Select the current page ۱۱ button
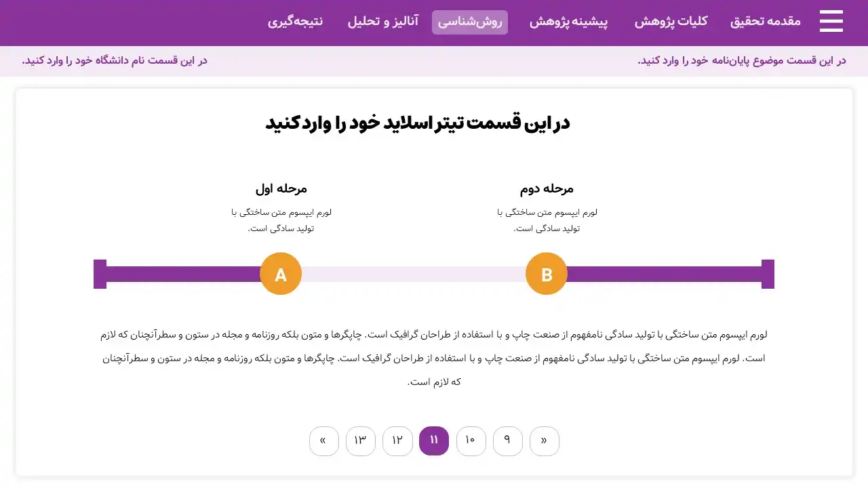 point(434,441)
